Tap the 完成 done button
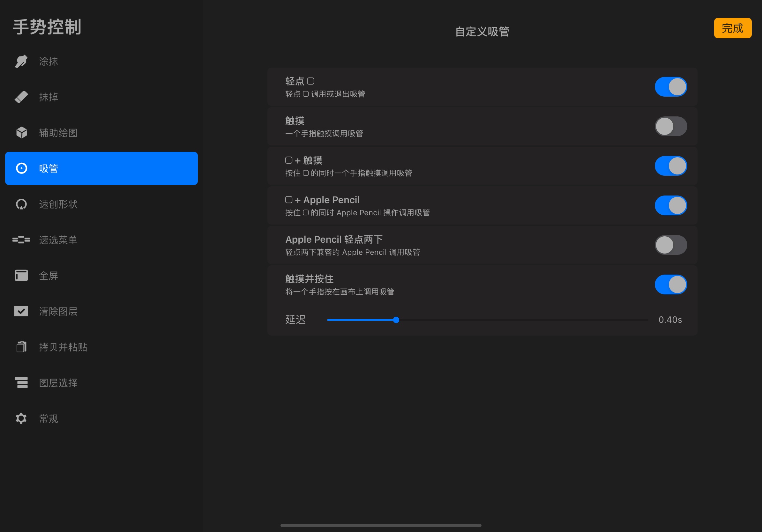Screen dimensions: 762x532 (732, 28)
